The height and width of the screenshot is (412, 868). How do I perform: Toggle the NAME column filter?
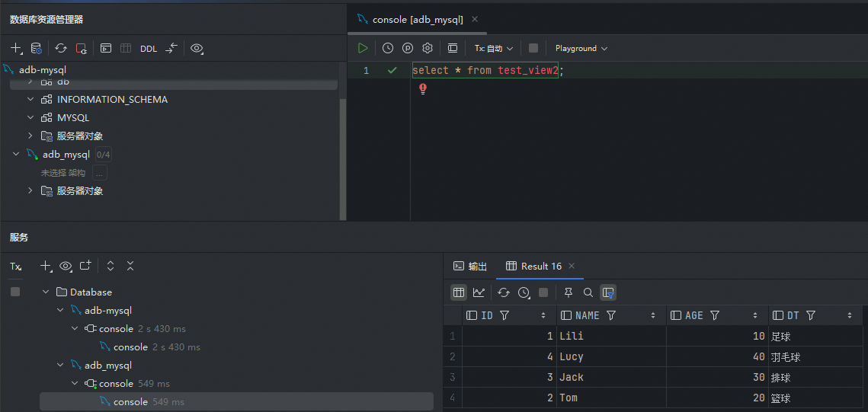coord(611,315)
